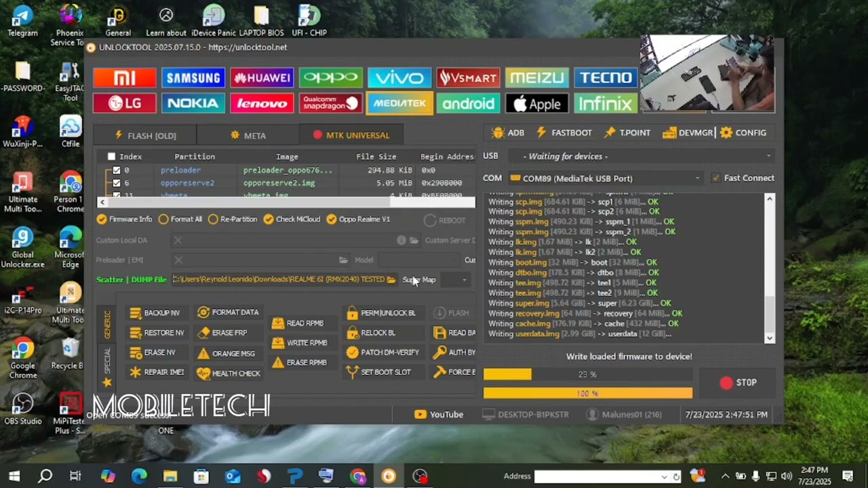
Task: Select the Nokia brand tile
Action: (193, 103)
